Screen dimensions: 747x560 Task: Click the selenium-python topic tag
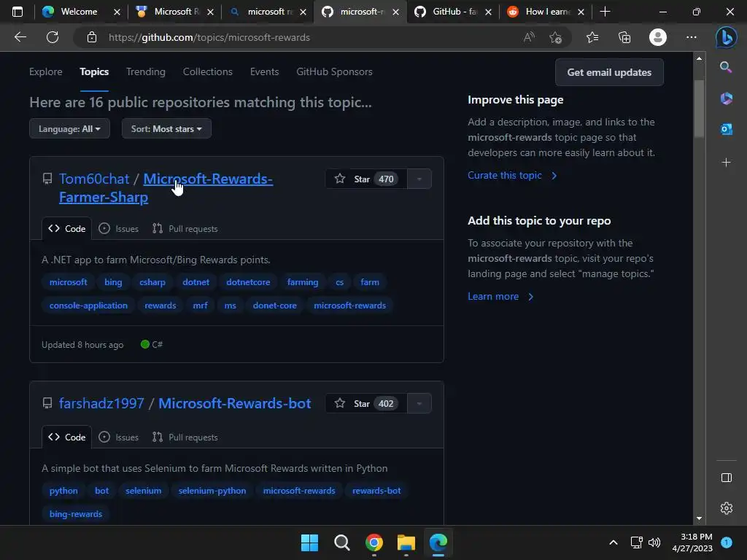[x=212, y=491]
